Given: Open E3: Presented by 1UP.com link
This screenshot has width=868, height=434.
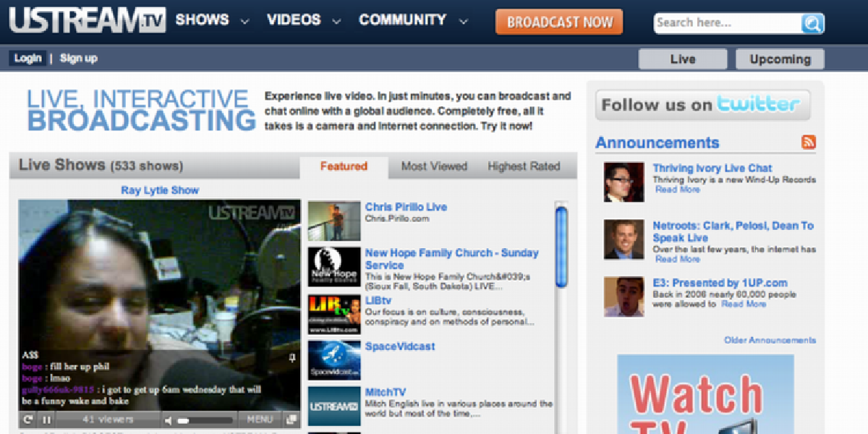Looking at the screenshot, I should tap(720, 283).
